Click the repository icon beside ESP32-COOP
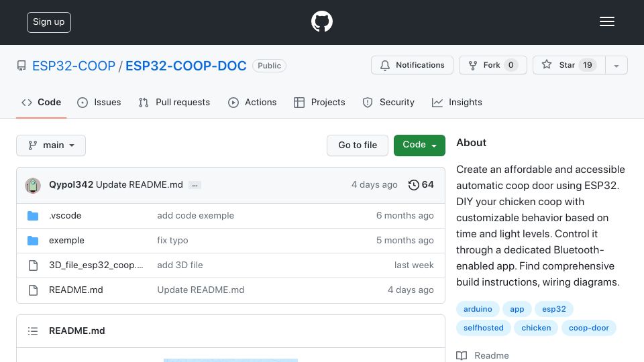644x362 pixels. 21,66
